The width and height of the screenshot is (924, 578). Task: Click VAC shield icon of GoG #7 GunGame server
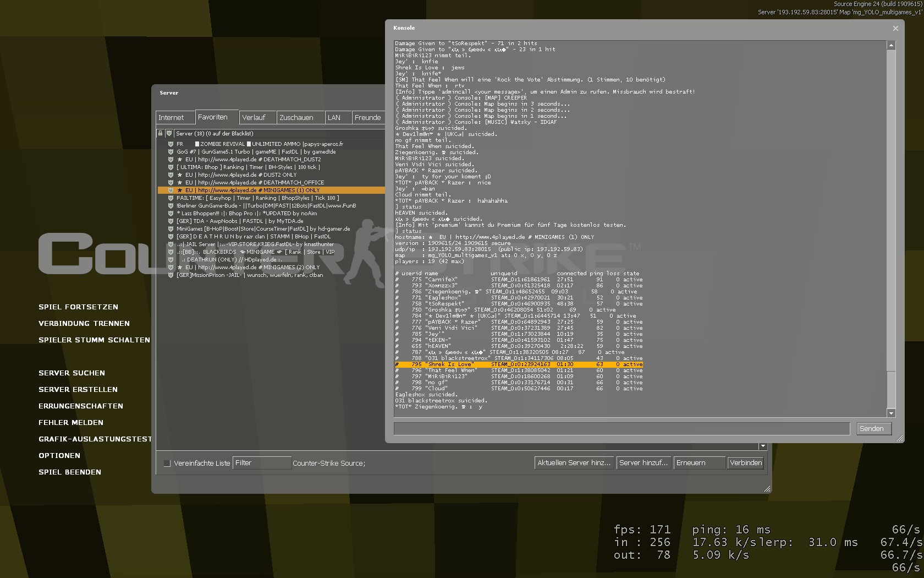pyautogui.click(x=170, y=152)
